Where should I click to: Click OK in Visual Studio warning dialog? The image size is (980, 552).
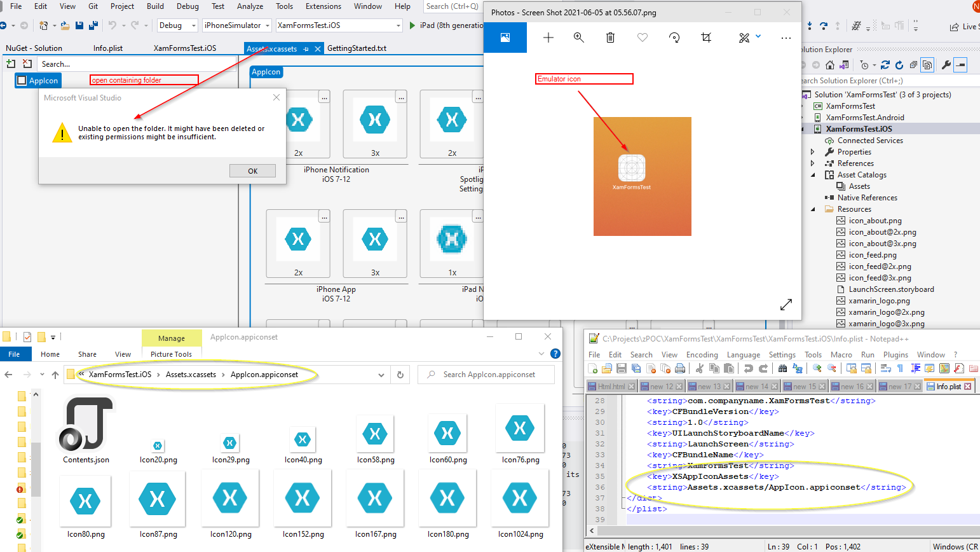[x=253, y=171]
